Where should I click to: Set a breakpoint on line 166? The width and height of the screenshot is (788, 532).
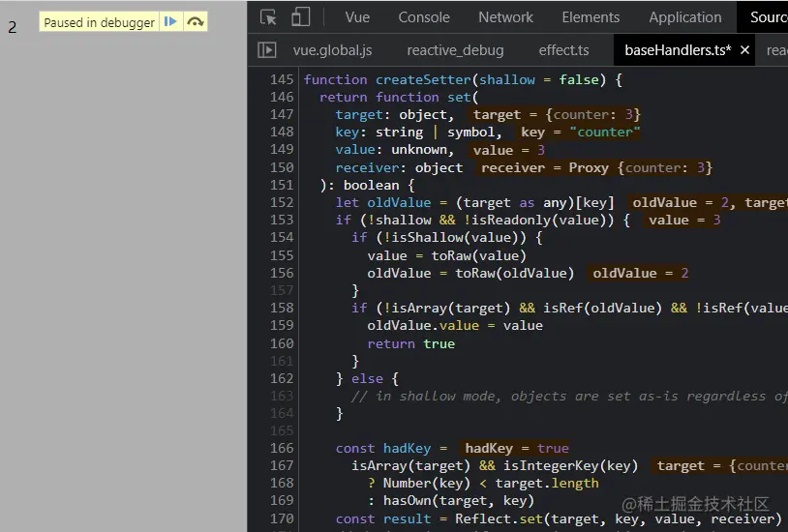[x=282, y=448]
